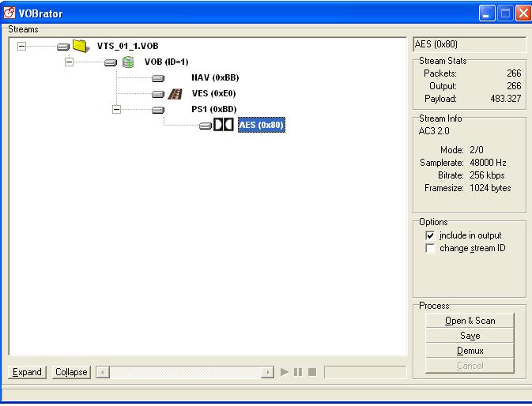
Task: Click the Packets value 266
Action: coord(514,73)
